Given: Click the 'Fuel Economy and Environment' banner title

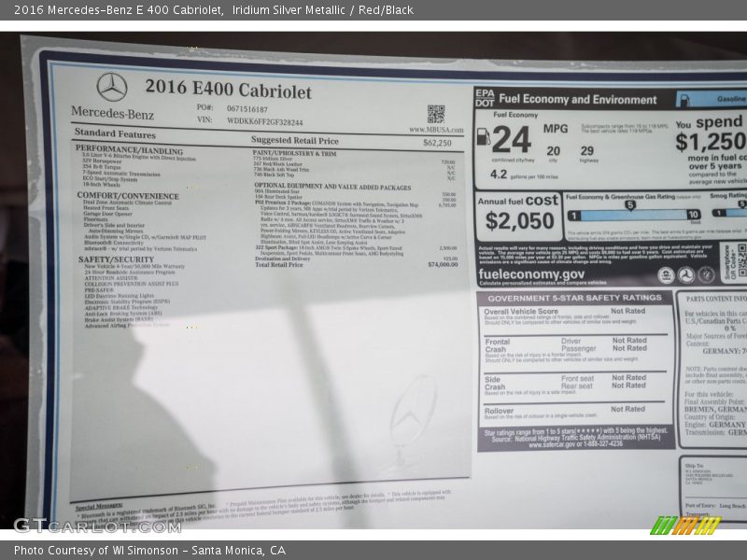Looking at the screenshot, I should point(578,100).
